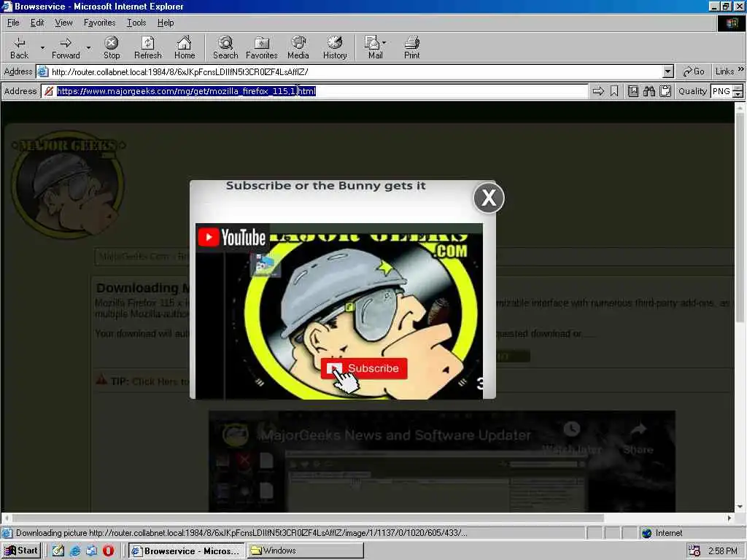This screenshot has height=560, width=747.
Task: Open the Tools menu
Action: [x=136, y=23]
